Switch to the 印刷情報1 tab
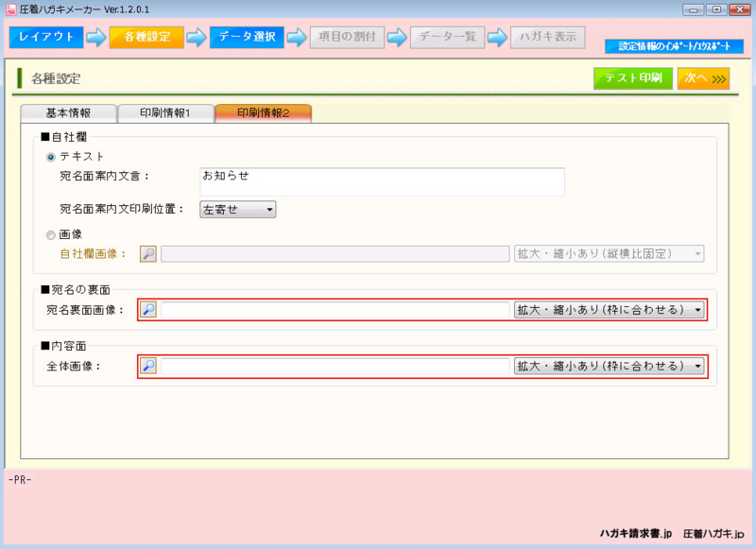 point(166,113)
